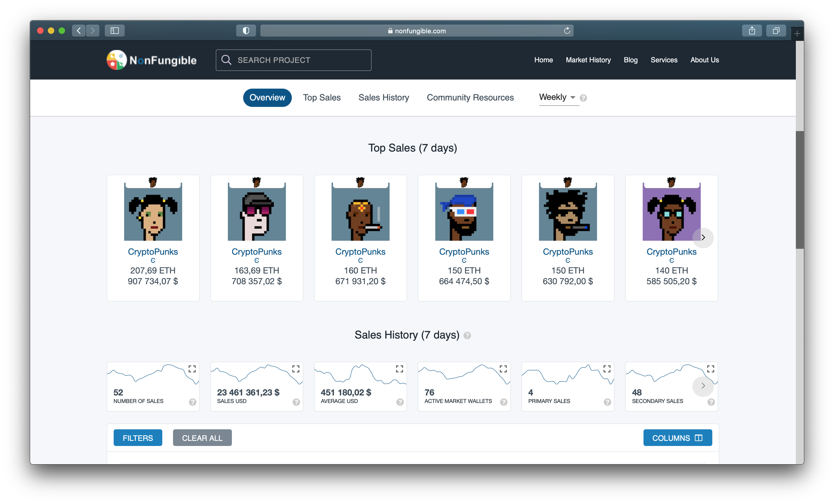Go forward with Safari forward arrow
The height and width of the screenshot is (504, 834).
(92, 30)
